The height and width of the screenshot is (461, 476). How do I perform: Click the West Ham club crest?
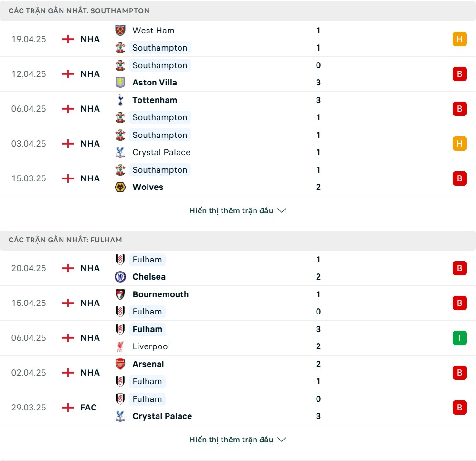[x=120, y=31]
